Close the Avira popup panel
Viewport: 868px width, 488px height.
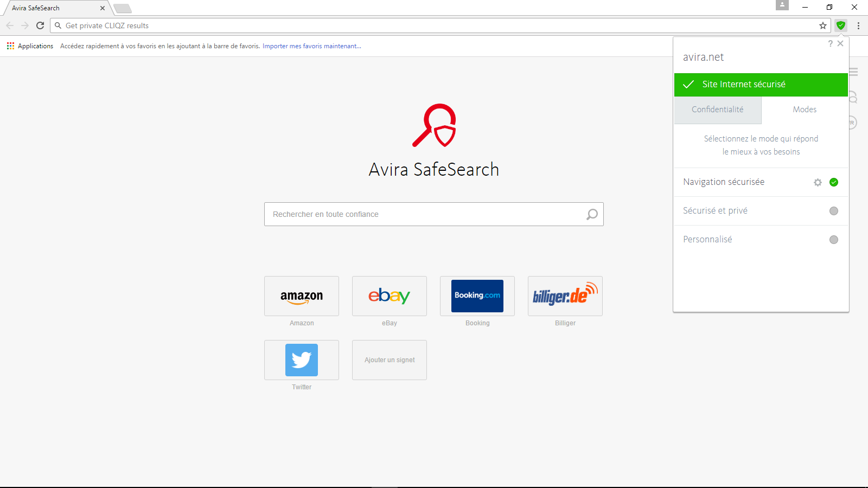[840, 43]
